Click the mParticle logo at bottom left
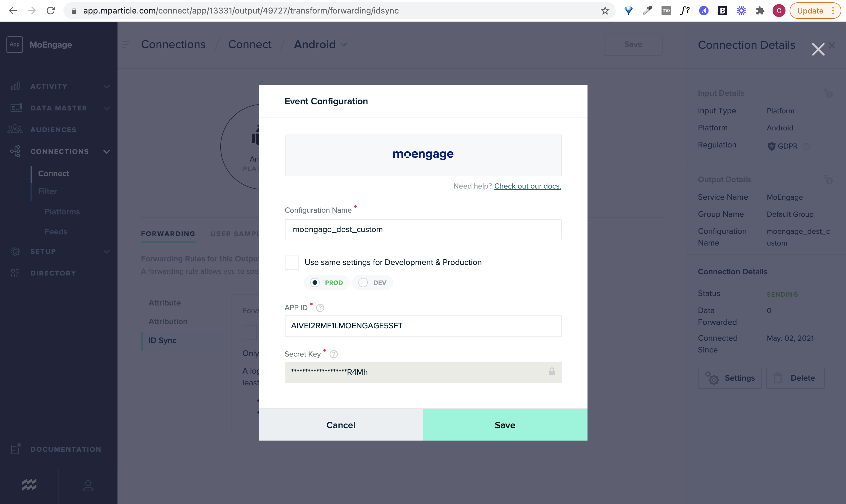 coord(29,485)
